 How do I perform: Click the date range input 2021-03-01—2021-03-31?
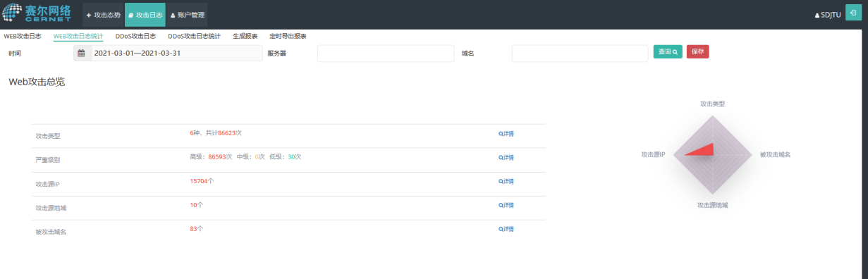pos(176,53)
